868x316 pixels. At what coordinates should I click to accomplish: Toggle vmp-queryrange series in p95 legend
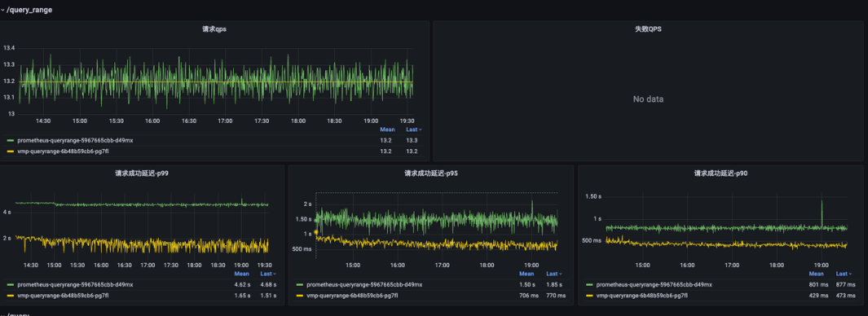click(353, 296)
